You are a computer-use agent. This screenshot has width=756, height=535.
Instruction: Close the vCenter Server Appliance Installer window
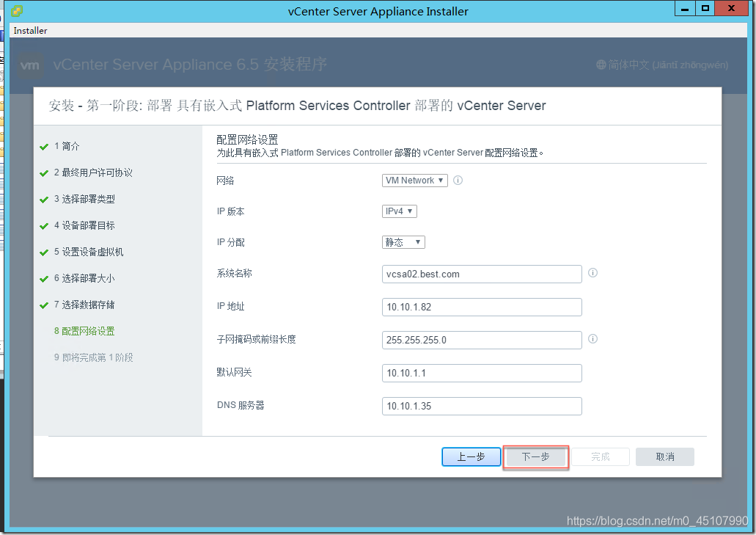(731, 8)
